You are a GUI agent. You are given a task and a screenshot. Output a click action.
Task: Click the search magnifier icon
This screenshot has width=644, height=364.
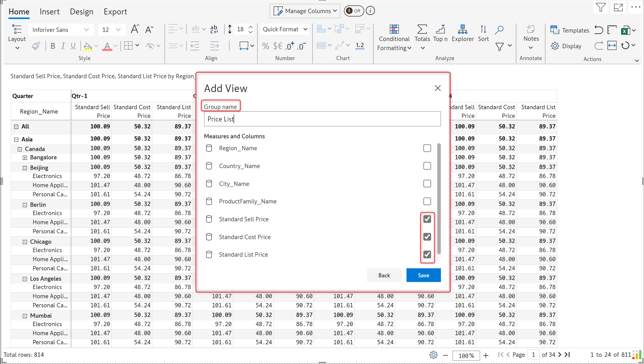(x=499, y=30)
